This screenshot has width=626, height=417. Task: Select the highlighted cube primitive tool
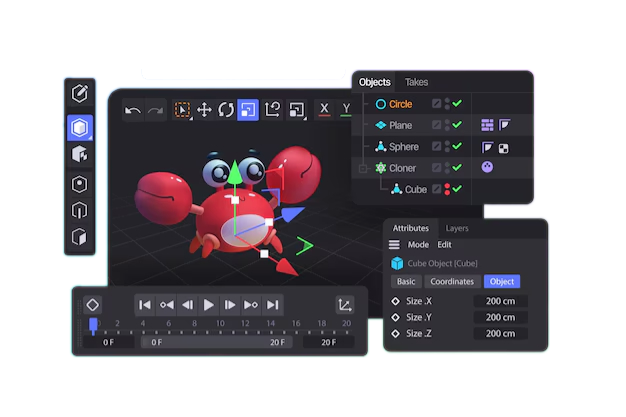pyautogui.click(x=79, y=128)
